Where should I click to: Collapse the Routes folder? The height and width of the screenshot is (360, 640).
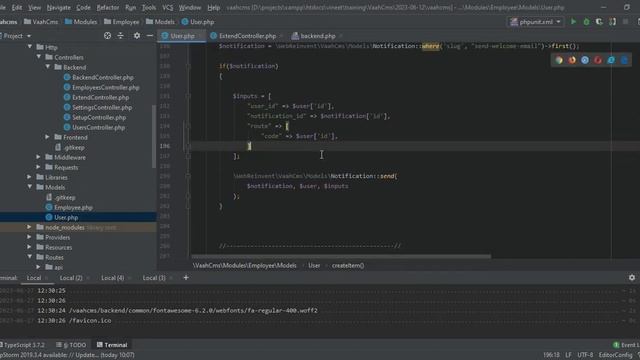pos(30,257)
